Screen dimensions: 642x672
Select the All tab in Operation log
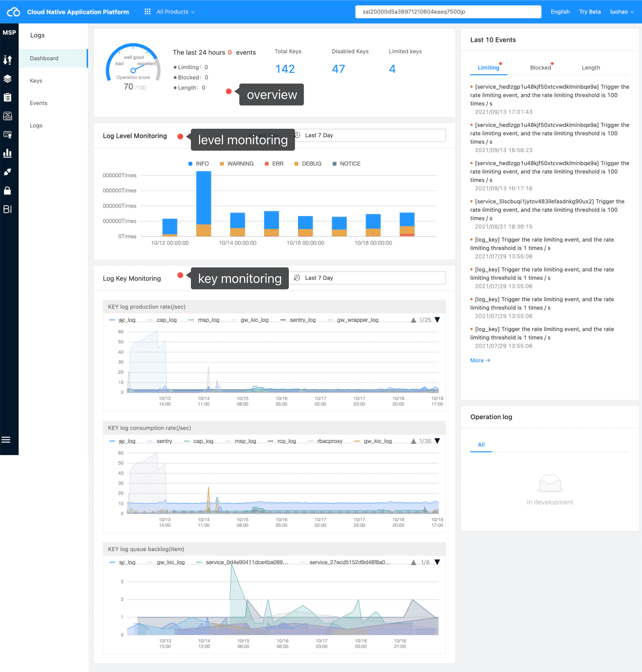[481, 445]
